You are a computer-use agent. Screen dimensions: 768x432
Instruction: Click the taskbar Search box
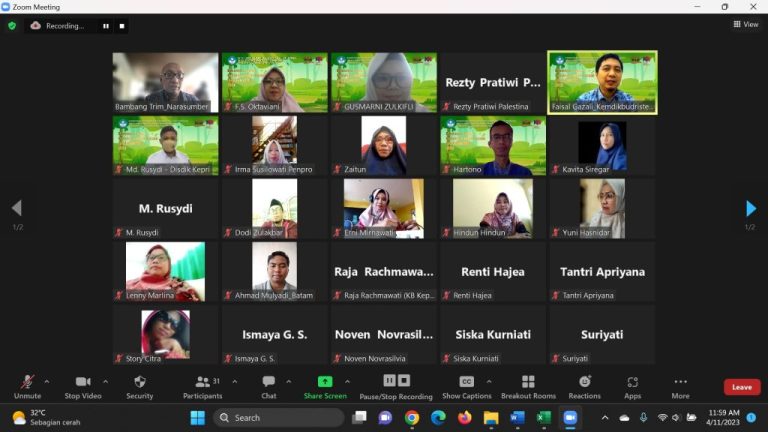click(279, 418)
